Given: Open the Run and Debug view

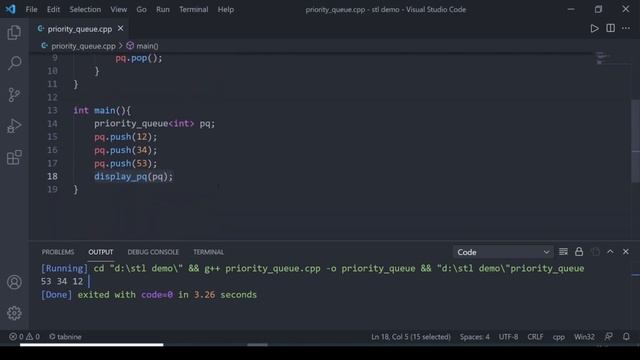Looking at the screenshot, I should click(x=14, y=126).
